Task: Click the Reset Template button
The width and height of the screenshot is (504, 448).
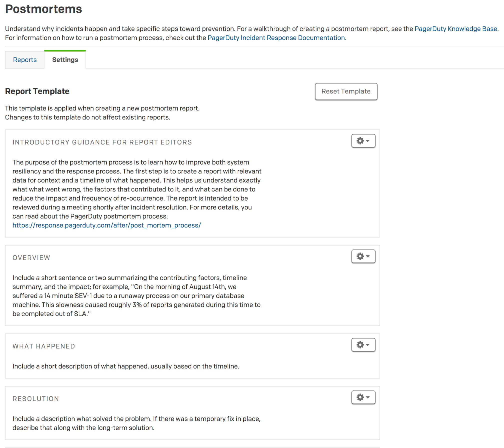Action: [x=346, y=91]
